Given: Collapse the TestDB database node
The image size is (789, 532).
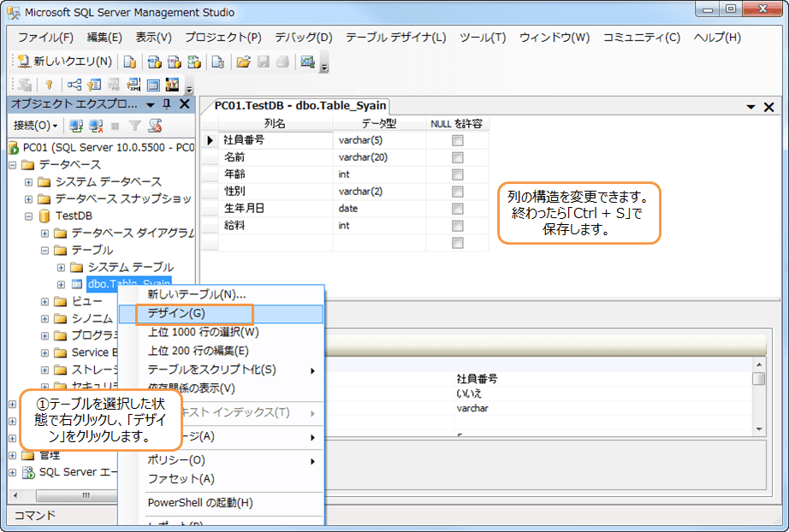Looking at the screenshot, I should point(29,216).
